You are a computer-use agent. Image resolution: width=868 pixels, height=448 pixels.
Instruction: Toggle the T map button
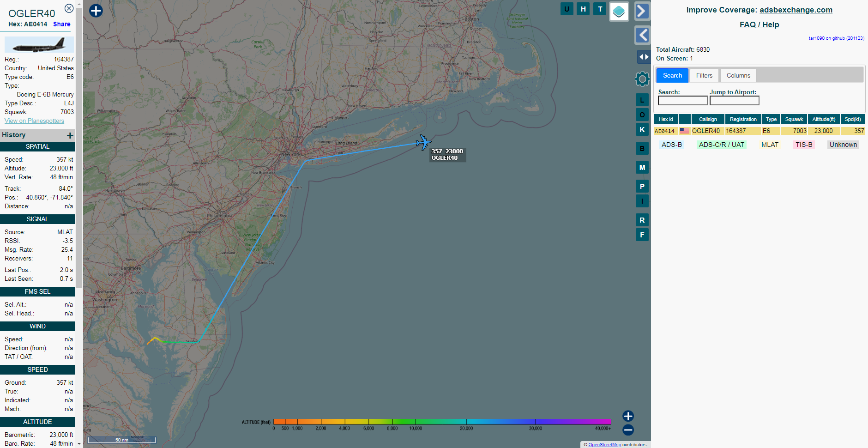(600, 9)
